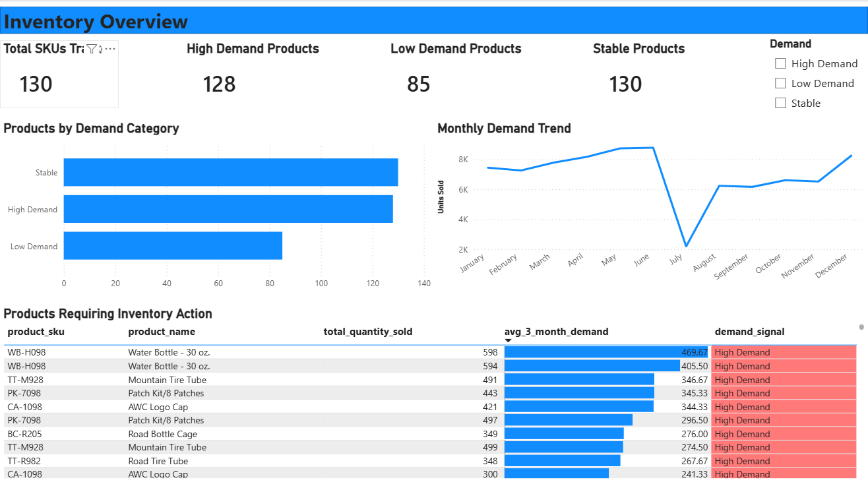
Task: Select the Stable bar in the category chart
Action: (x=231, y=172)
